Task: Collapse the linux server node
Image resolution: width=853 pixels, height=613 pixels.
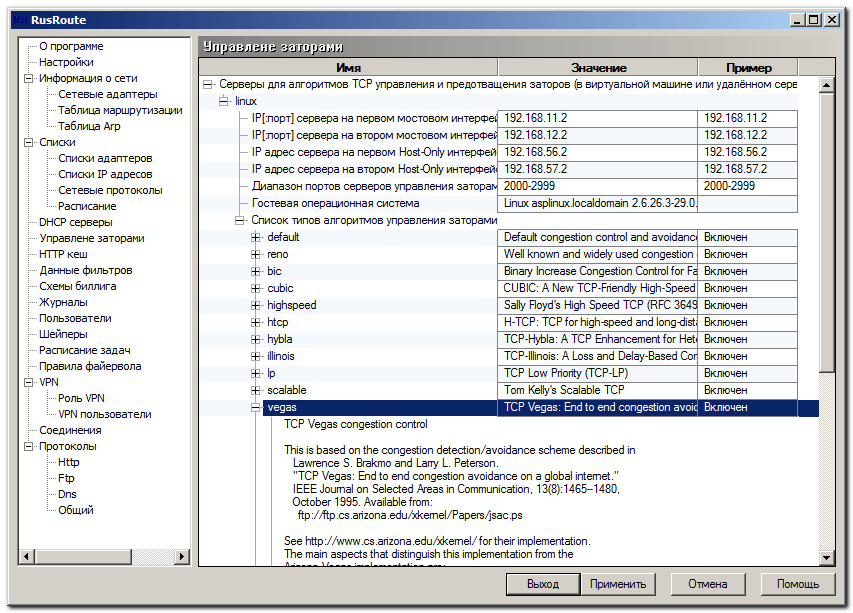Action: point(224,101)
